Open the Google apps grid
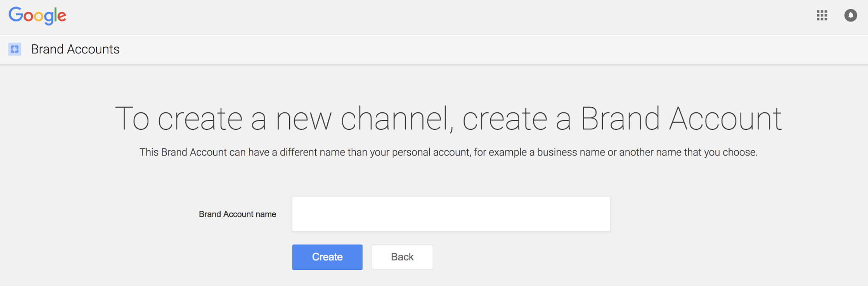 (822, 16)
